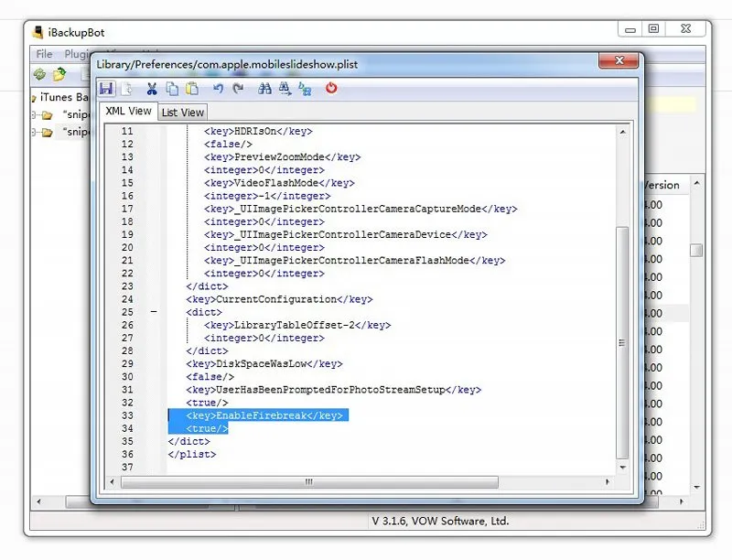Click the green refresh icon in iBackupBot toolbar
The image size is (732, 560).
(39, 74)
